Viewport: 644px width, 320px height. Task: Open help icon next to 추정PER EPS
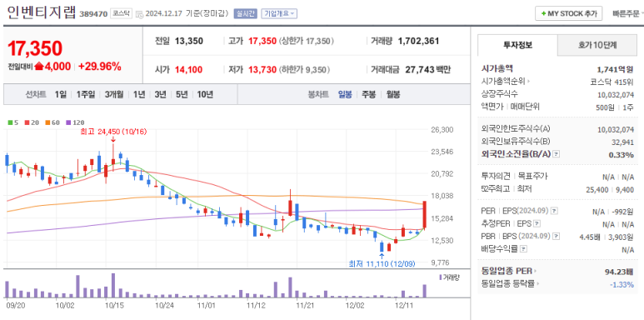click(x=537, y=224)
